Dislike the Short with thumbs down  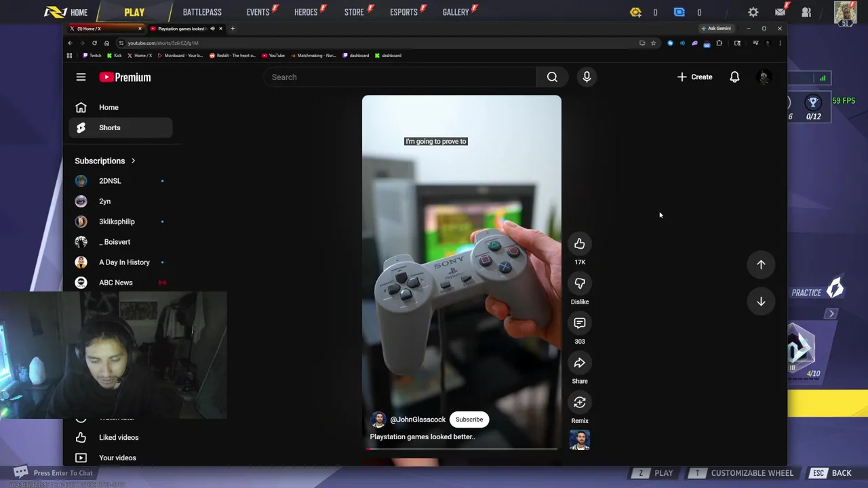coord(580,283)
